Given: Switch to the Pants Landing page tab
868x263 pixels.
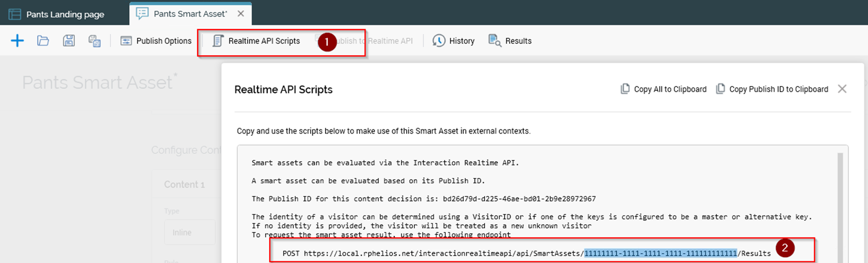Looking at the screenshot, I should point(57,14).
